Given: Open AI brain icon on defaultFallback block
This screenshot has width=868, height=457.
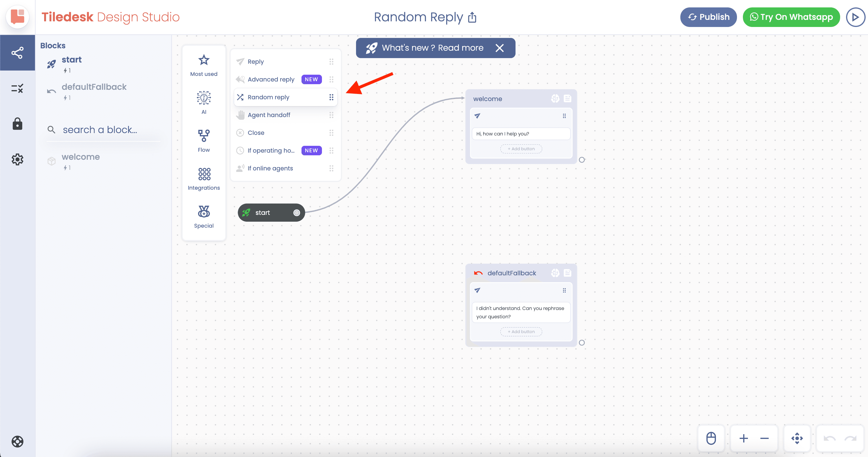Looking at the screenshot, I should 555,273.
